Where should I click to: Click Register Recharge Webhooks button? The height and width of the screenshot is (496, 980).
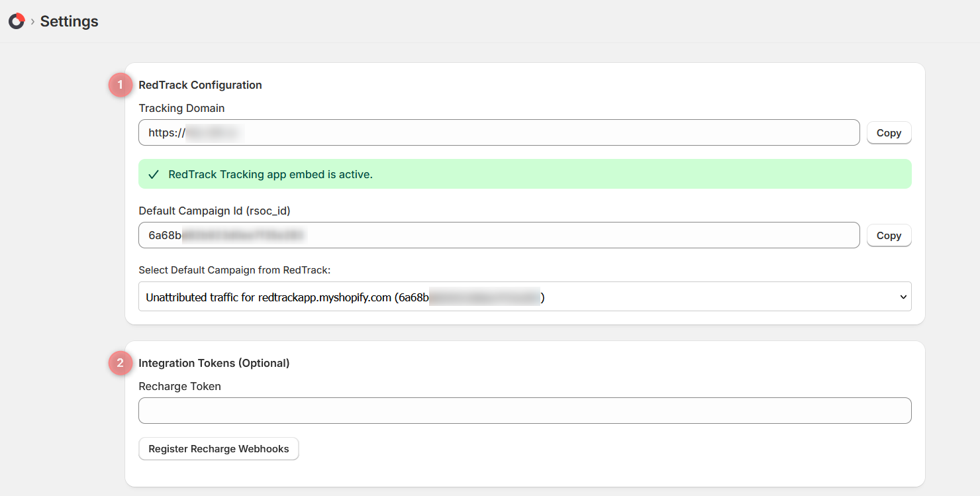pyautogui.click(x=219, y=449)
